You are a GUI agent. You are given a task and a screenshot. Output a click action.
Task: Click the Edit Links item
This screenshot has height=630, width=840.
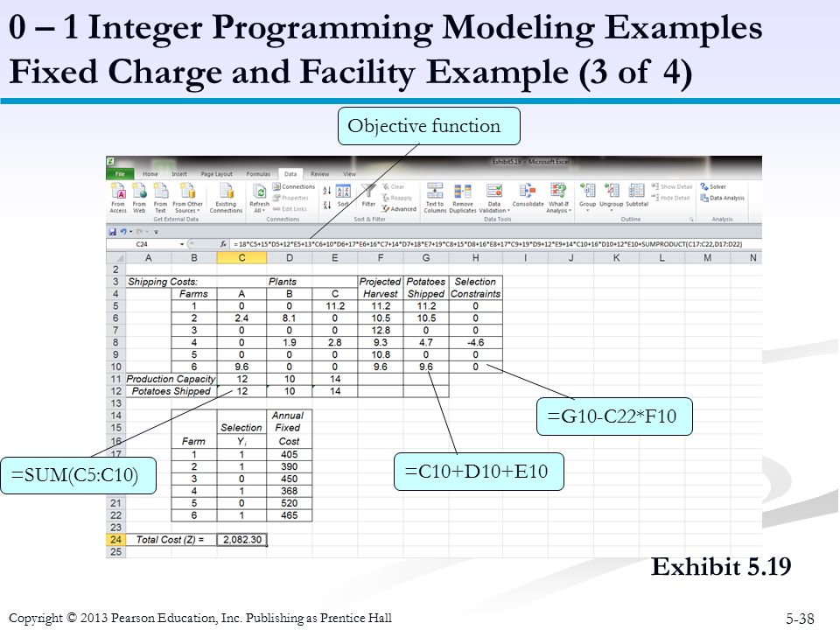click(290, 209)
